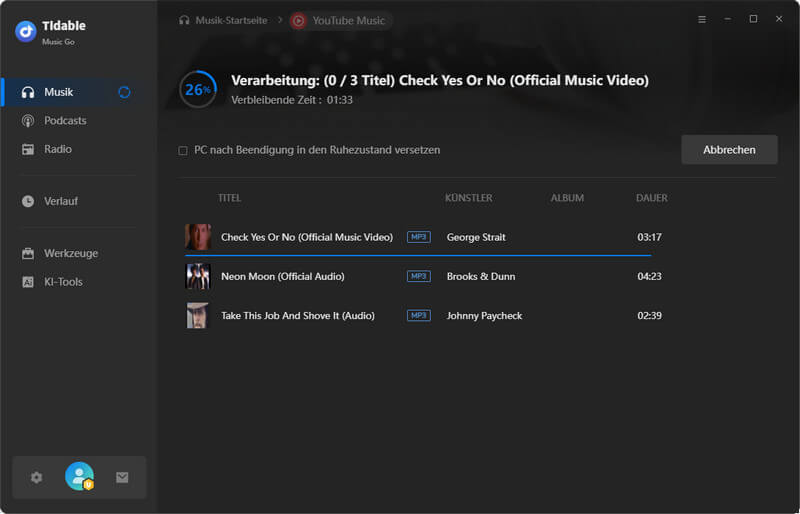The height and width of the screenshot is (514, 800).
Task: Click the Radio icon in sidebar
Action: [28, 150]
